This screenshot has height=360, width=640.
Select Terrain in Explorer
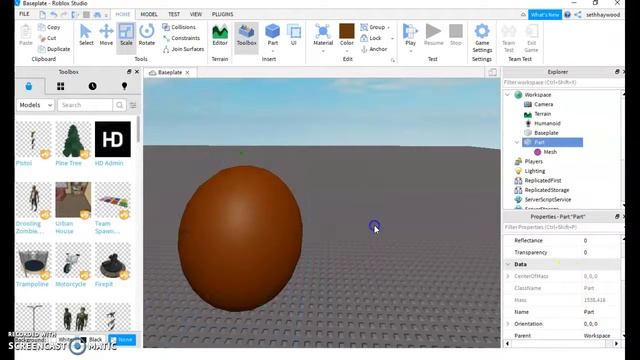tap(542, 114)
